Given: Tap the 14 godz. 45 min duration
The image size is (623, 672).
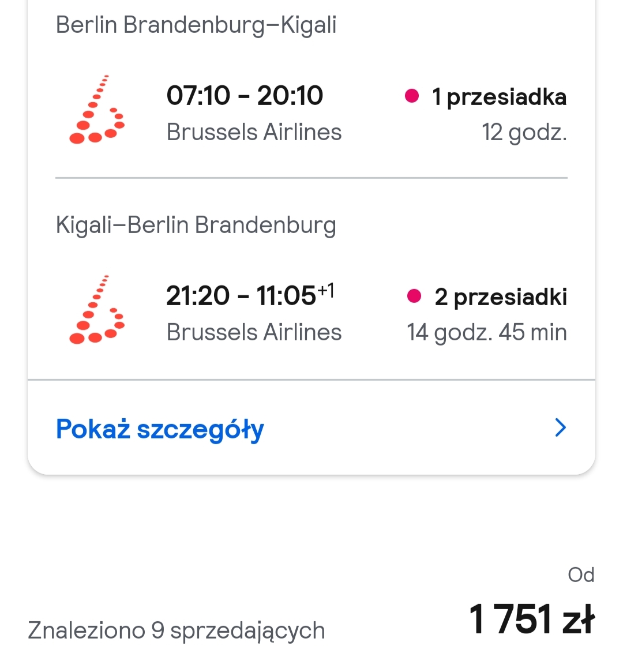Looking at the screenshot, I should 487,333.
